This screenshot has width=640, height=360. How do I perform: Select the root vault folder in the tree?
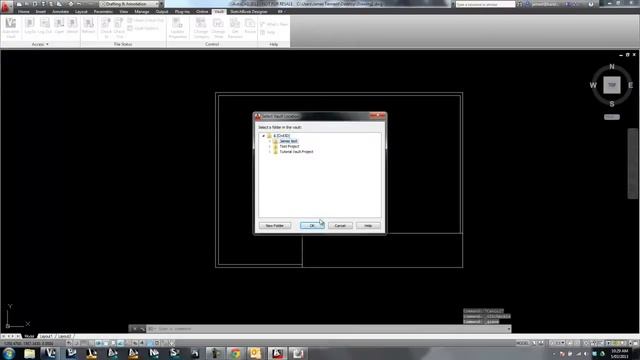[282, 136]
